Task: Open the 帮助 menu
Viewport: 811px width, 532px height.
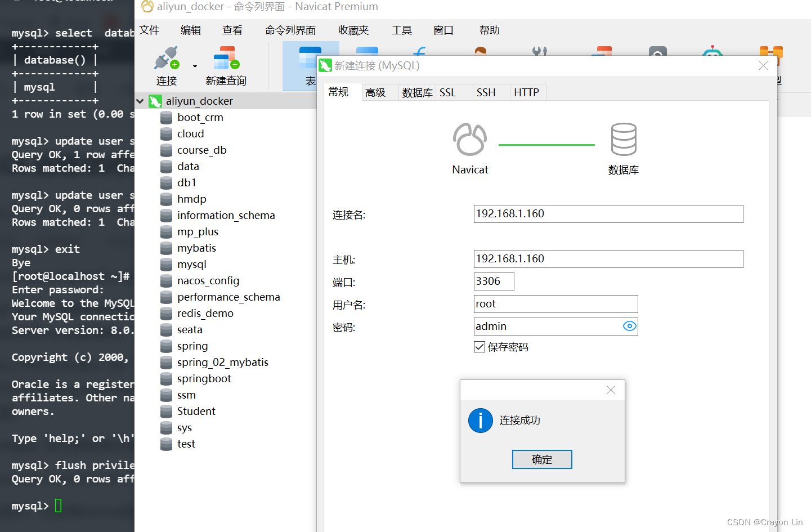Action: [490, 30]
